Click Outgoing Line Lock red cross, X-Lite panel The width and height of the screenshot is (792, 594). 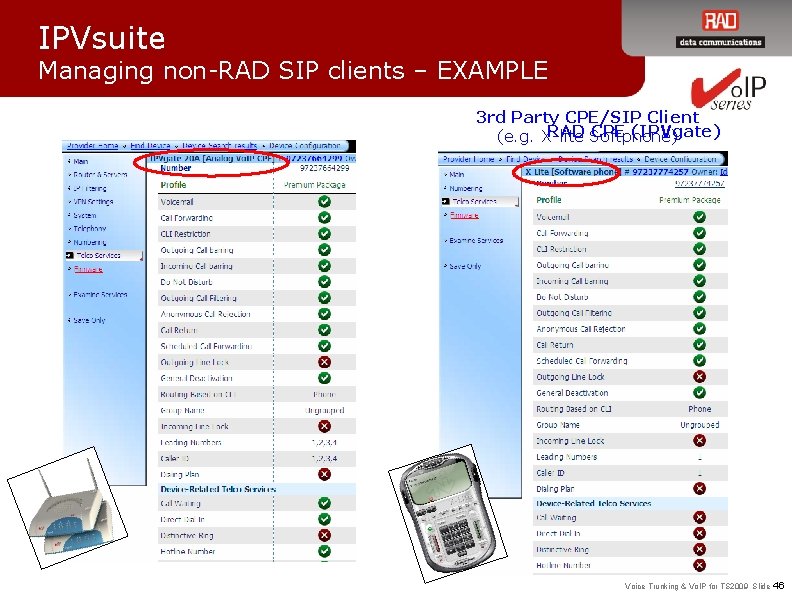(x=699, y=376)
